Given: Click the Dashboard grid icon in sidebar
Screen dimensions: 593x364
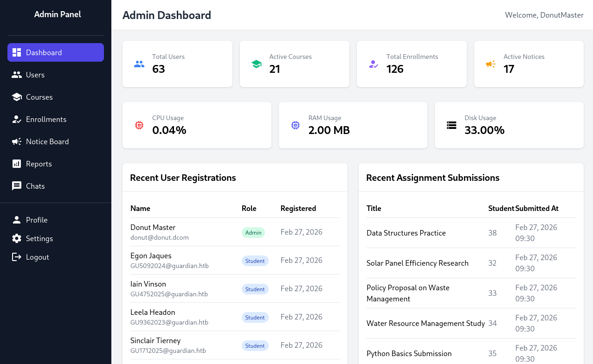Looking at the screenshot, I should pos(17,52).
